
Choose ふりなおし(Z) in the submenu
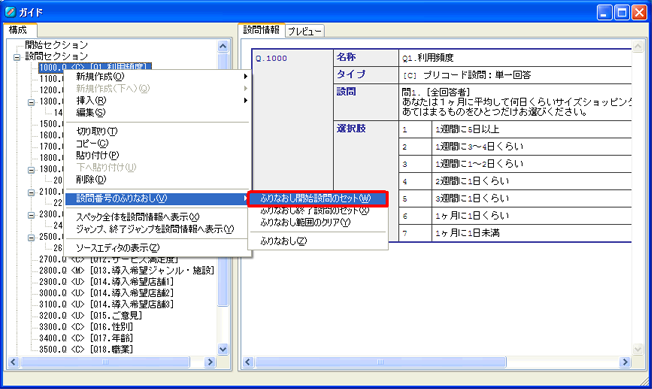click(318, 241)
